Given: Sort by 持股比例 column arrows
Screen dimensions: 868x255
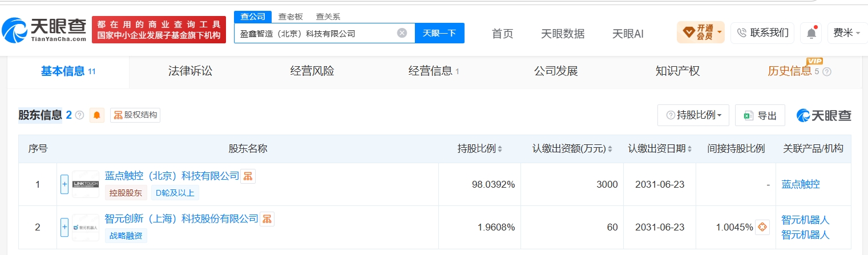Looking at the screenshot, I should point(500,149).
